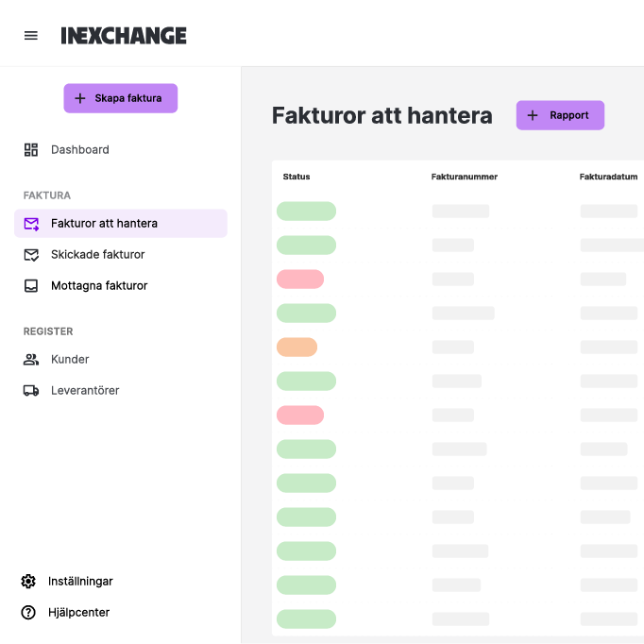Select Fakturor att hantera menu item
The width and height of the screenshot is (644, 644).
point(120,224)
